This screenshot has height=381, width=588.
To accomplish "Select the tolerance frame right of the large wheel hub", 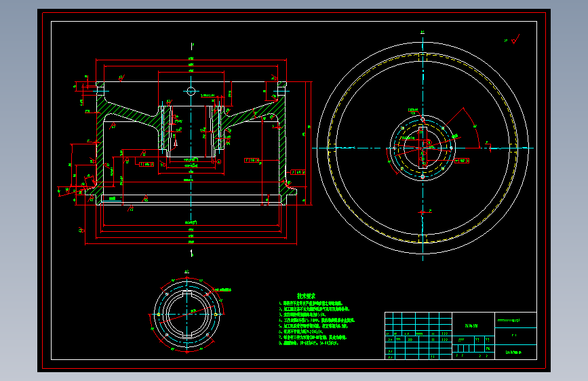I will [462, 161].
